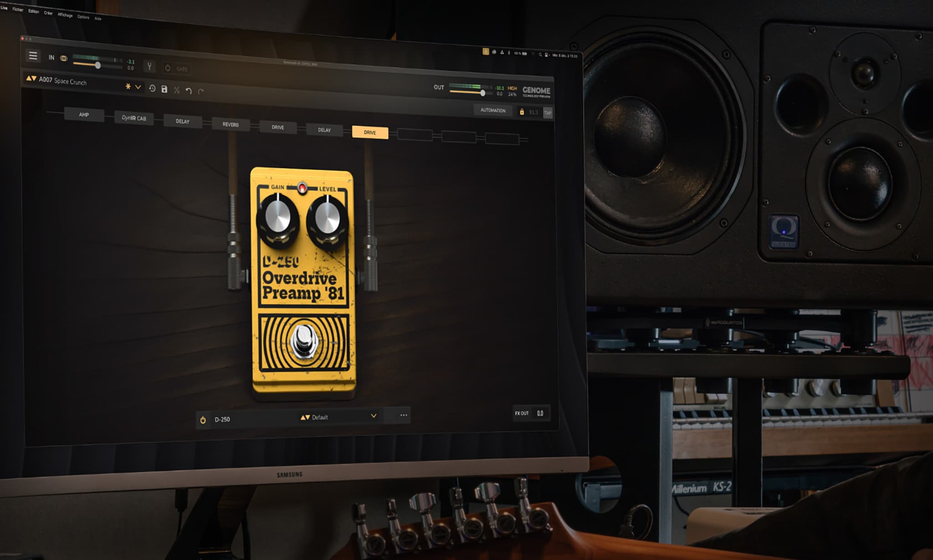The image size is (933, 560).
Task: Click the 91.3 tempo field
Action: click(533, 112)
